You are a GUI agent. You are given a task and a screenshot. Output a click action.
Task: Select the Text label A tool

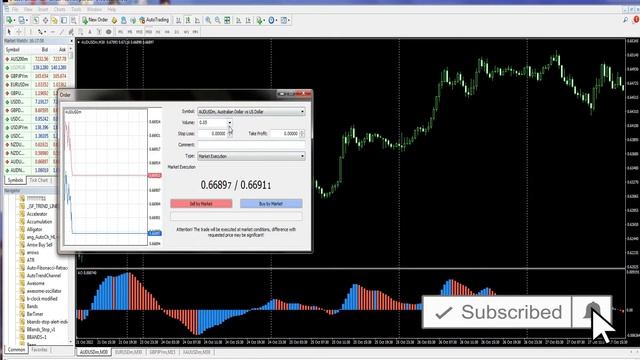click(90, 31)
